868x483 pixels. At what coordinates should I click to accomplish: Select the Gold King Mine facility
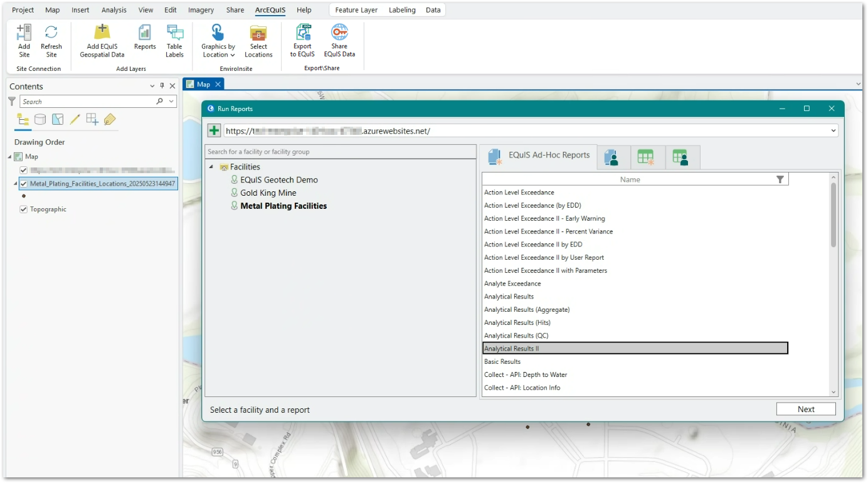(268, 193)
